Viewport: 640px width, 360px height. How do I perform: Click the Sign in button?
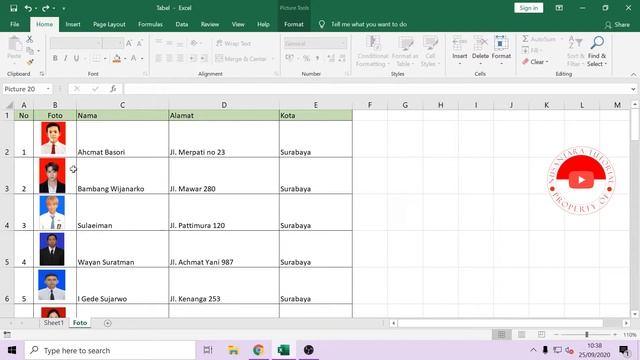click(529, 8)
